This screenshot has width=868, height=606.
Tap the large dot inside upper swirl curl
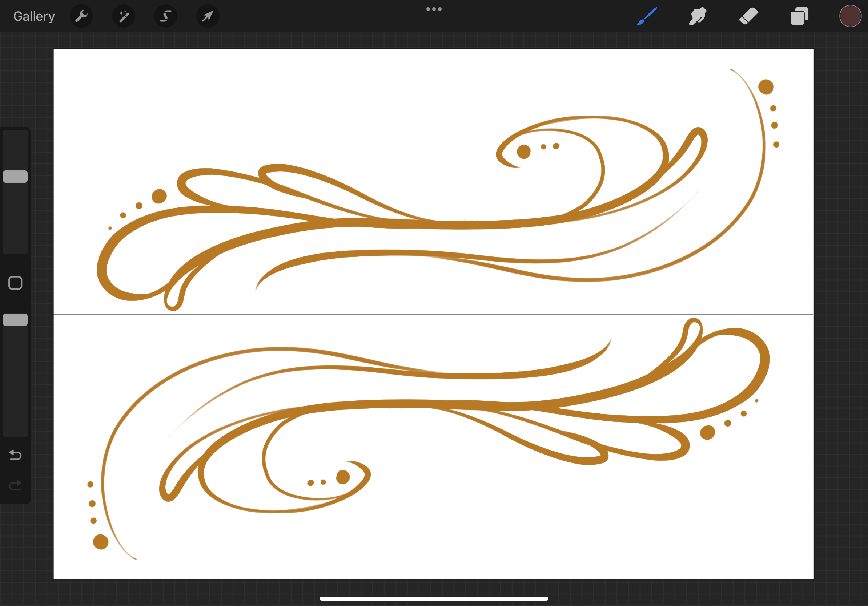click(x=523, y=152)
